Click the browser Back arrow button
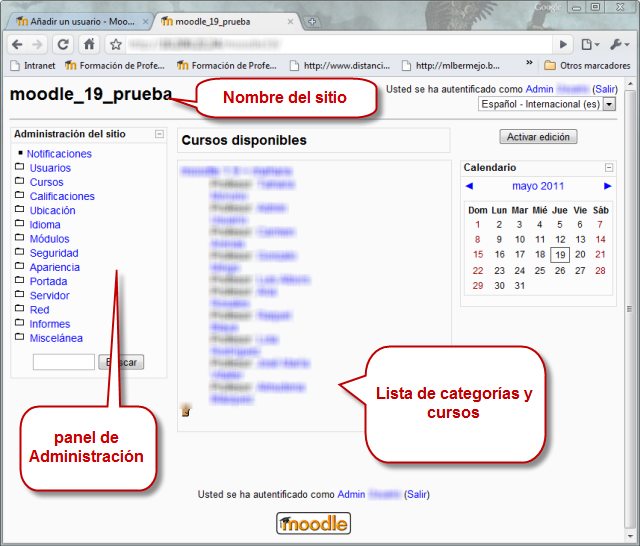The height and width of the screenshot is (546, 640). (x=17, y=44)
